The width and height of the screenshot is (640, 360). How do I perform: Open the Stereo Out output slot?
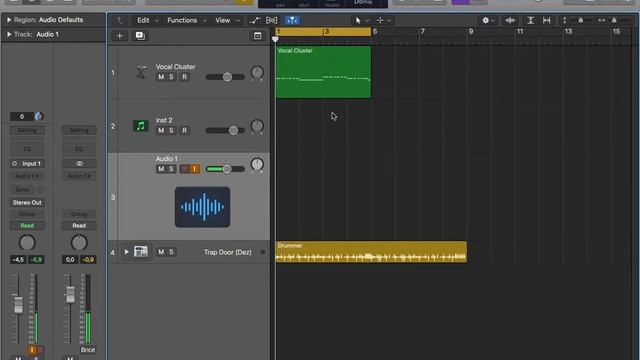click(27, 202)
